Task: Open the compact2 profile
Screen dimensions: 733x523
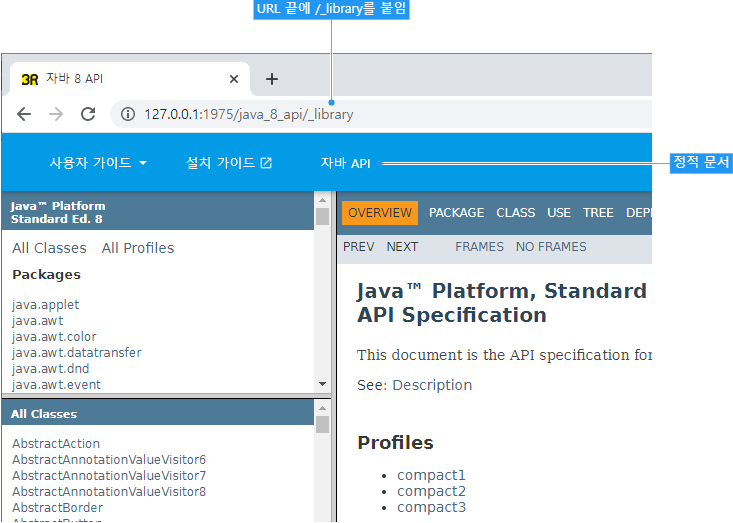Action: coord(431,491)
